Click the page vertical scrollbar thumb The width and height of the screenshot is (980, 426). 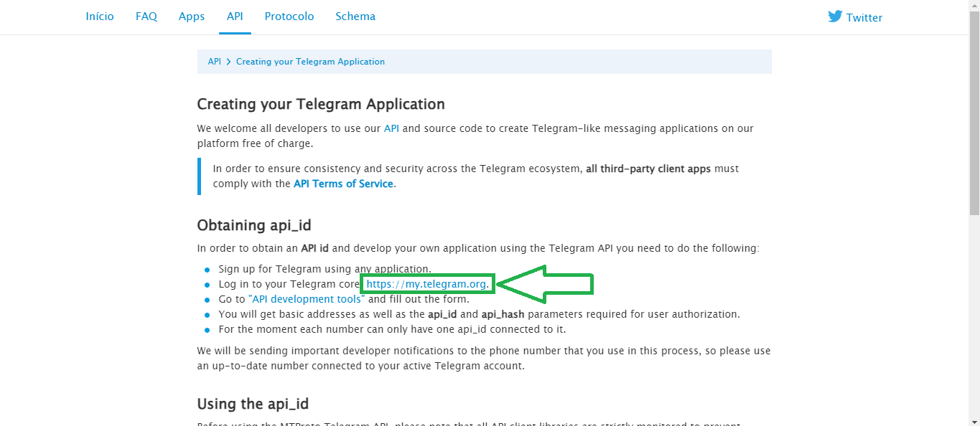(974, 114)
